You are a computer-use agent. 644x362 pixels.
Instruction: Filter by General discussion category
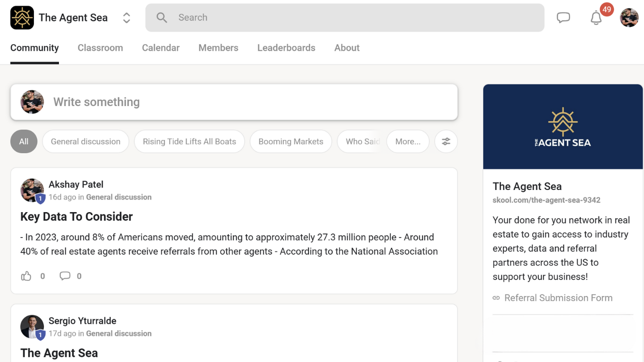[86, 141]
